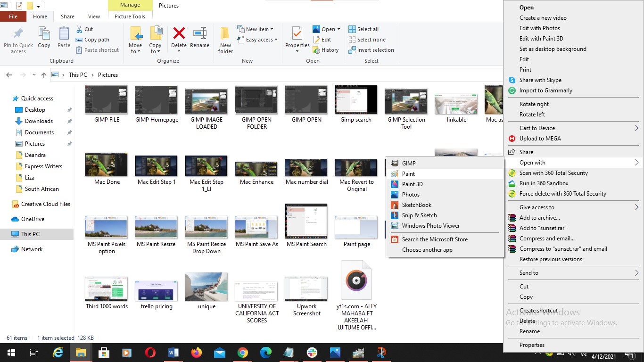The image size is (644, 362).
Task: Open Google Chrome from the taskbar
Action: 243,353
